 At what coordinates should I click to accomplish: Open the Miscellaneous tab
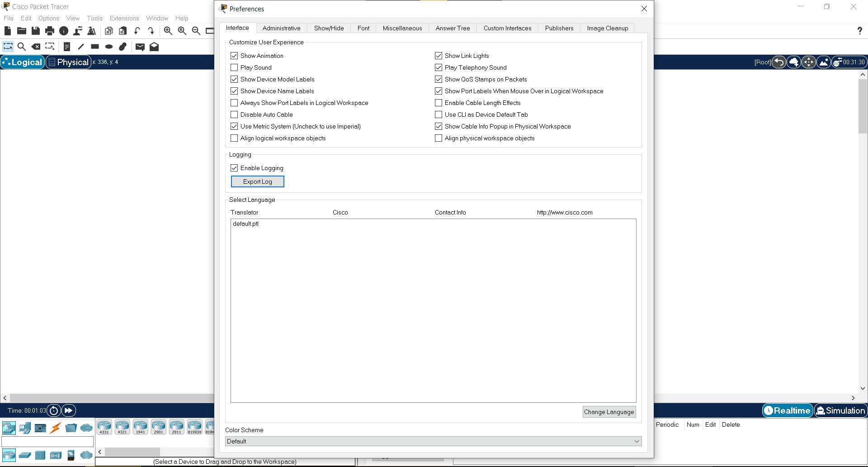(x=402, y=28)
